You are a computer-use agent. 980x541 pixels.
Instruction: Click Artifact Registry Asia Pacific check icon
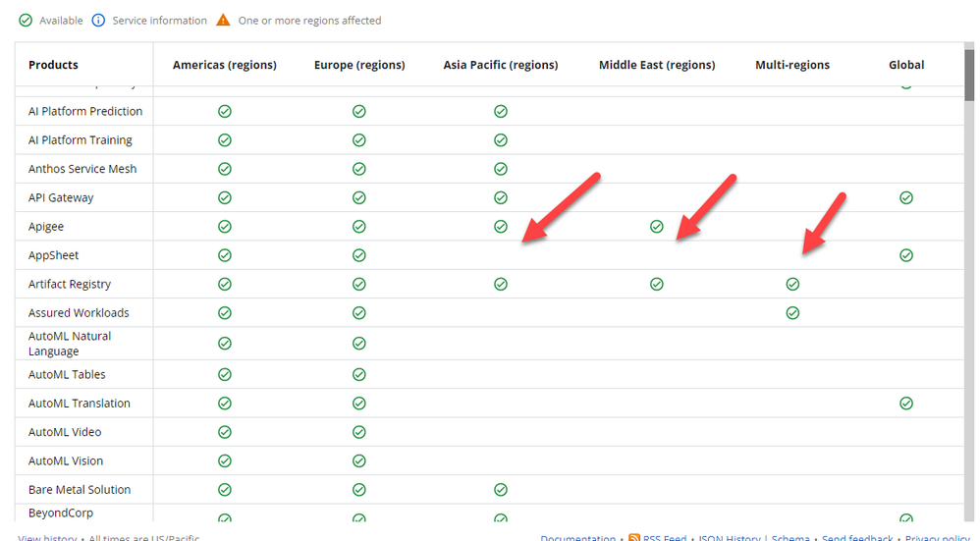tap(501, 284)
